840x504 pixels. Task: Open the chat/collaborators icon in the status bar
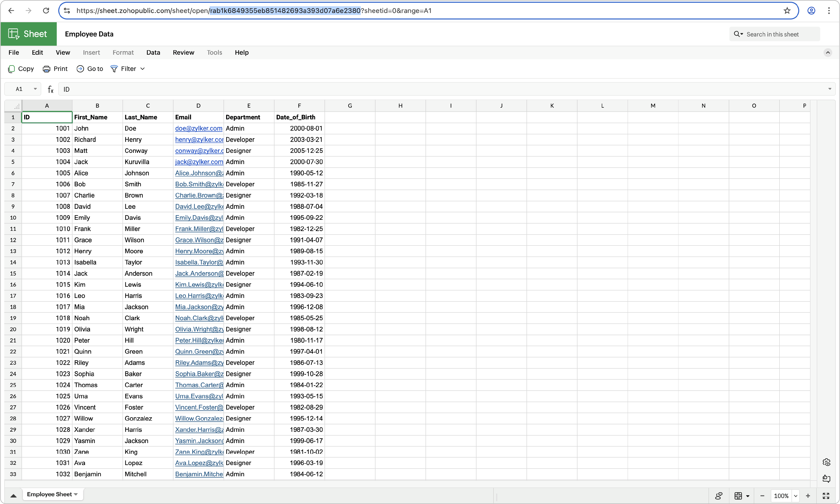[719, 496]
